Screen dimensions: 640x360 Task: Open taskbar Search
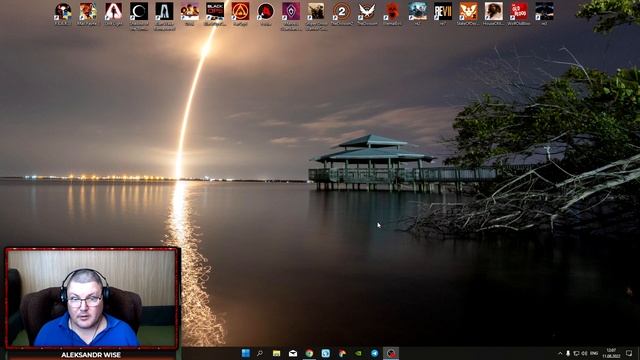point(260,353)
